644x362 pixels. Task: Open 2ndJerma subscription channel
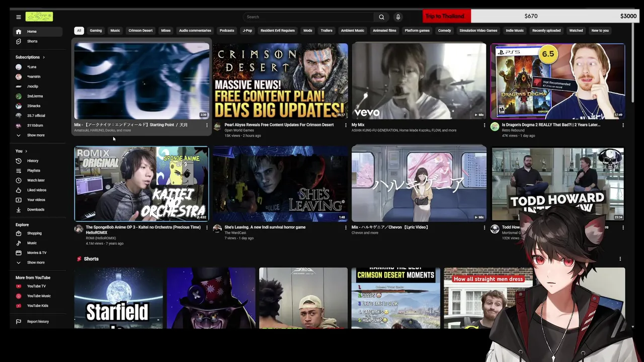point(38,96)
